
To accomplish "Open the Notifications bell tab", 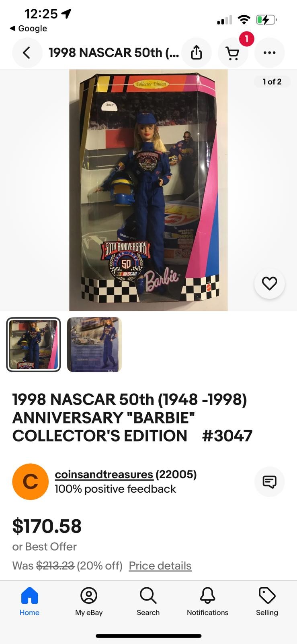I will [207, 601].
